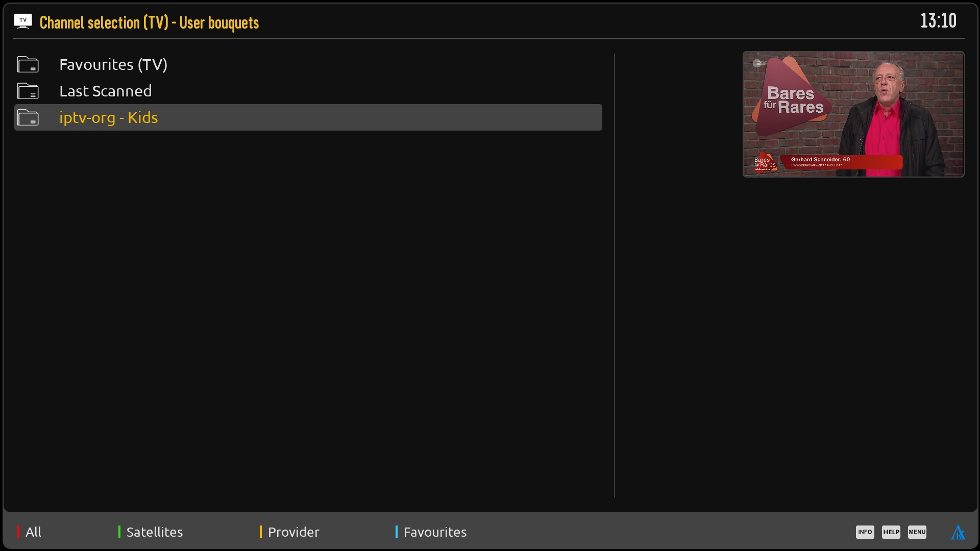This screenshot has height=551, width=980.
Task: Show the Favourites bouquets
Action: [x=435, y=532]
